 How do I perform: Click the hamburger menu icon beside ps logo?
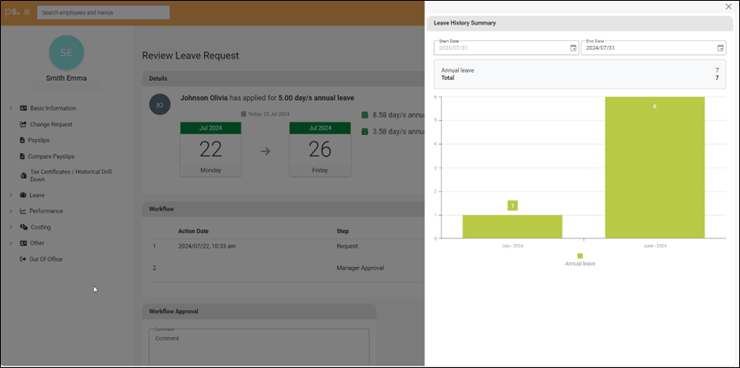coord(27,13)
